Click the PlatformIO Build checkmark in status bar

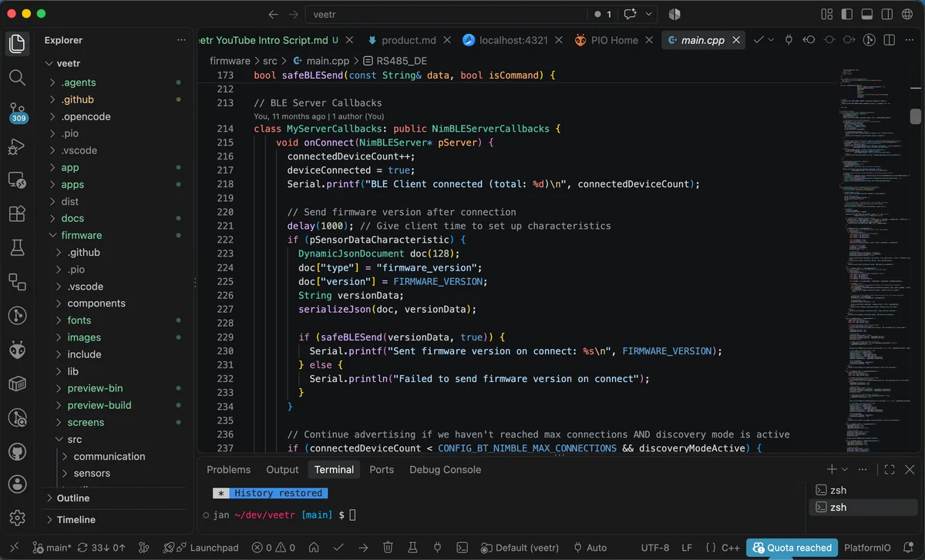(338, 548)
